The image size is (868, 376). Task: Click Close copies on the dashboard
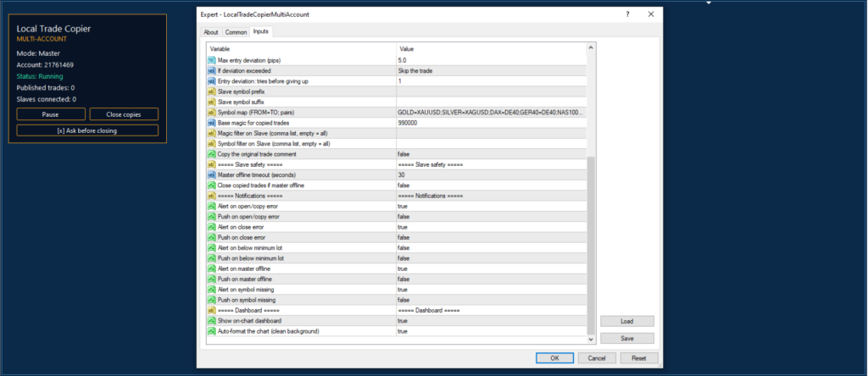point(124,114)
